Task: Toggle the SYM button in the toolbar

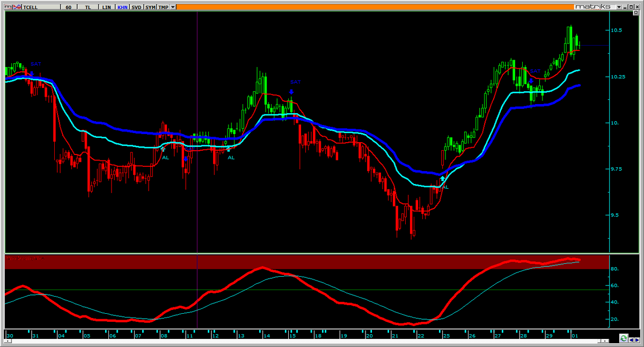Action: pos(150,7)
